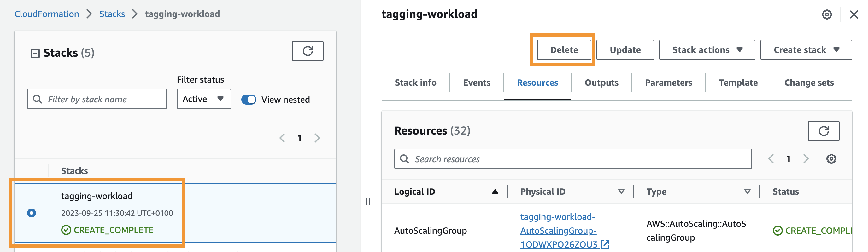Click page number 1 in stacks pagination

299,138
